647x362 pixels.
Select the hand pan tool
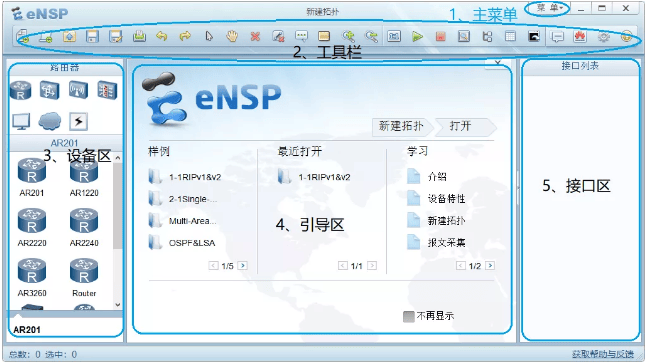point(232,36)
